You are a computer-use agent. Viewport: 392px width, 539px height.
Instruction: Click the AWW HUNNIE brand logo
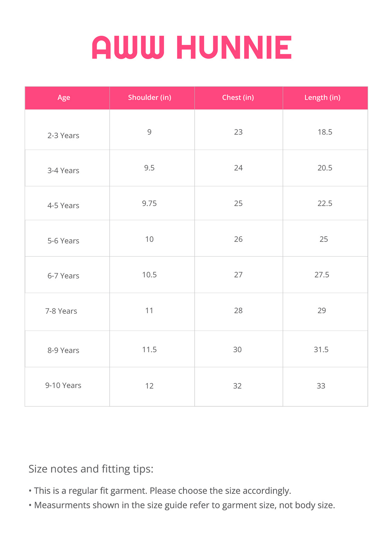click(x=192, y=47)
